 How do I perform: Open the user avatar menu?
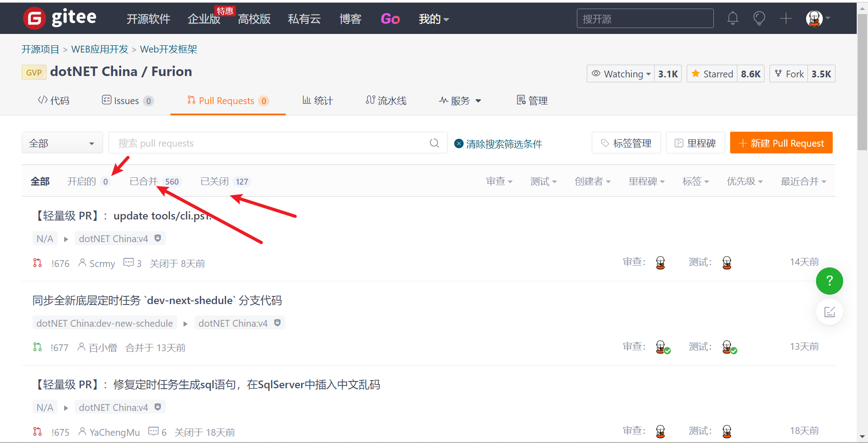click(x=818, y=18)
